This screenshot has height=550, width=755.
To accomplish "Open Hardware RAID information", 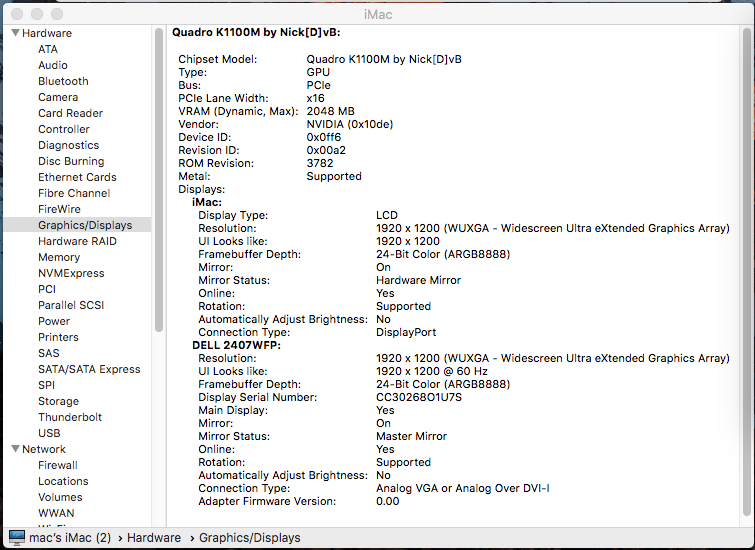I will point(78,241).
